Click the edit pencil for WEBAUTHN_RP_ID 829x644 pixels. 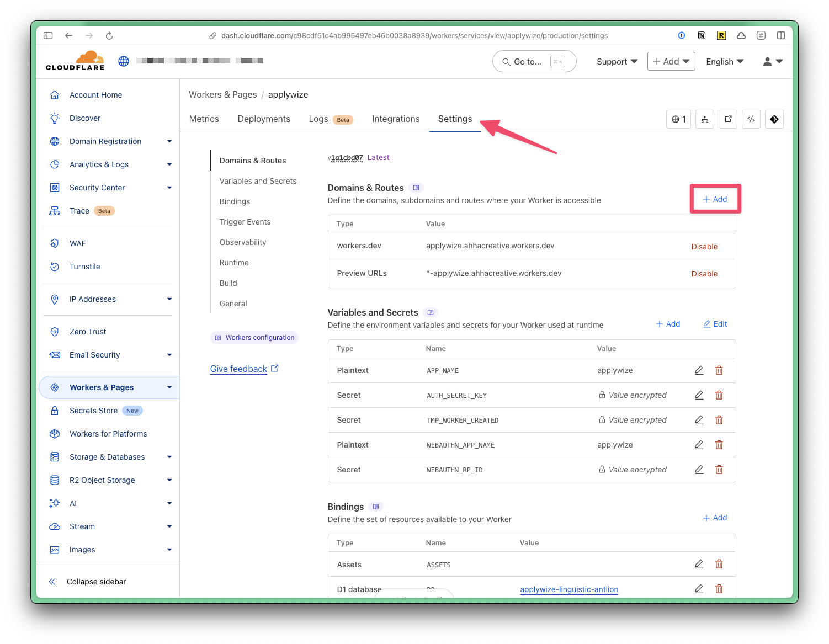699,470
